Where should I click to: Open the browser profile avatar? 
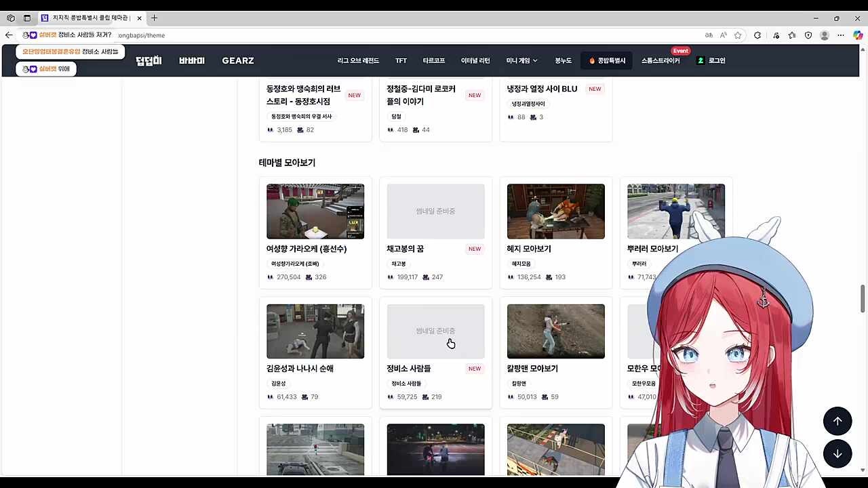[825, 35]
